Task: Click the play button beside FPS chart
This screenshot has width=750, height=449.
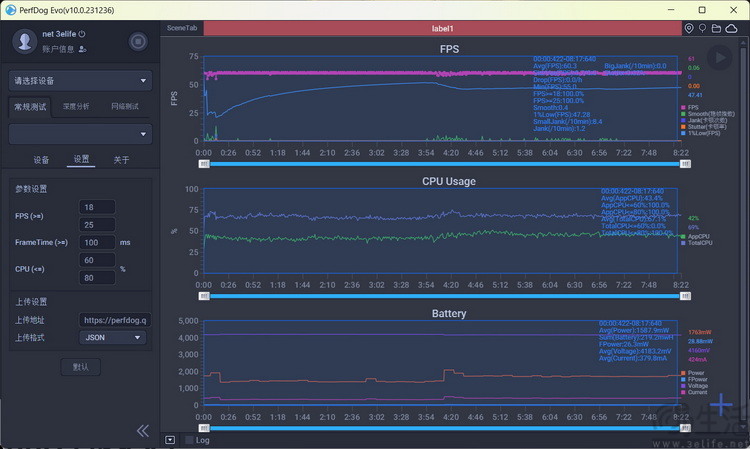Action: click(x=719, y=58)
